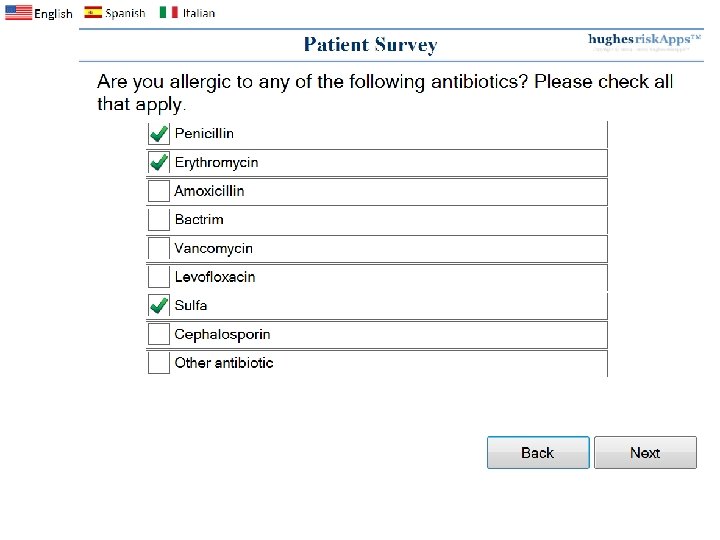
Task: Uncheck the Erythromycin checkbox
Action: 158,162
